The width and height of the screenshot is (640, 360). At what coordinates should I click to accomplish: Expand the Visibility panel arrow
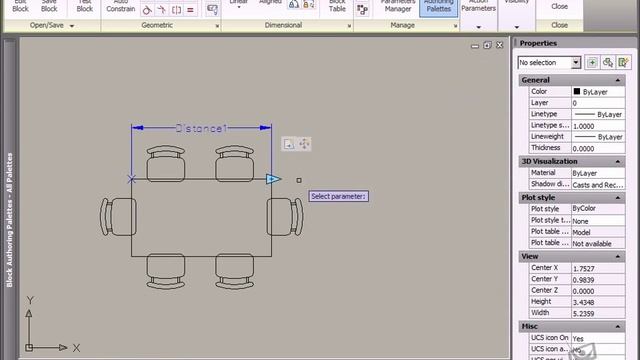click(516, 27)
